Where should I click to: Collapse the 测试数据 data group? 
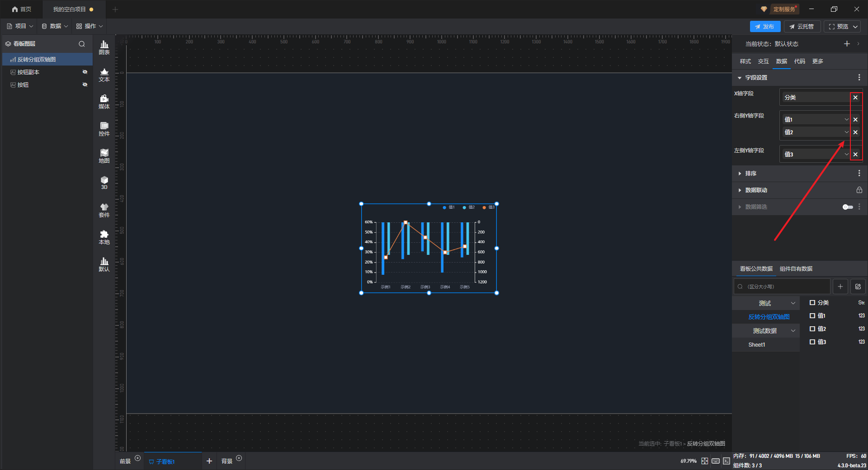point(793,331)
